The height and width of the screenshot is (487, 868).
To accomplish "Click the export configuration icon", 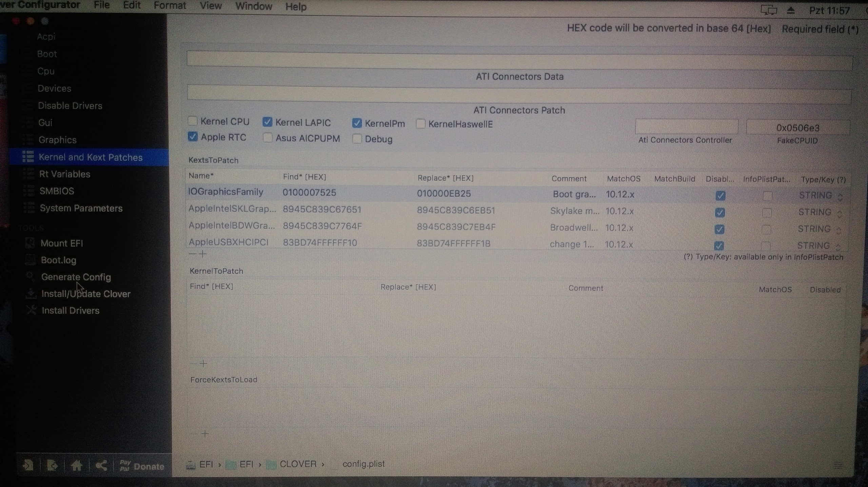I will (52, 465).
